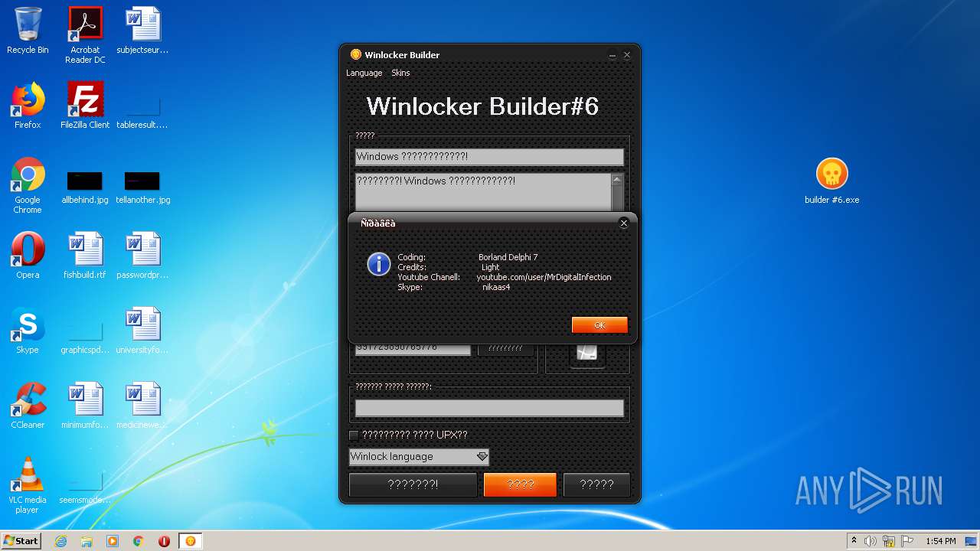Select builder #6.exe skull icon

[x=831, y=181]
